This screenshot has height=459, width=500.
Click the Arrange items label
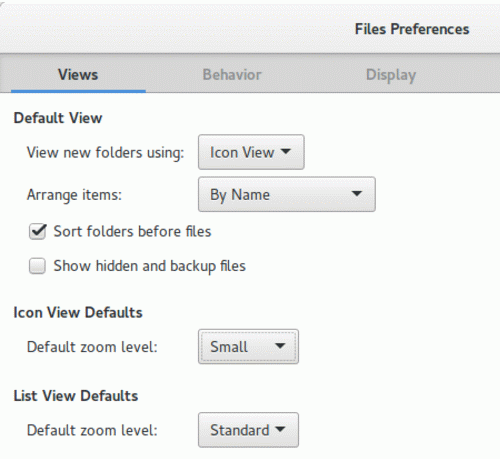tap(74, 195)
